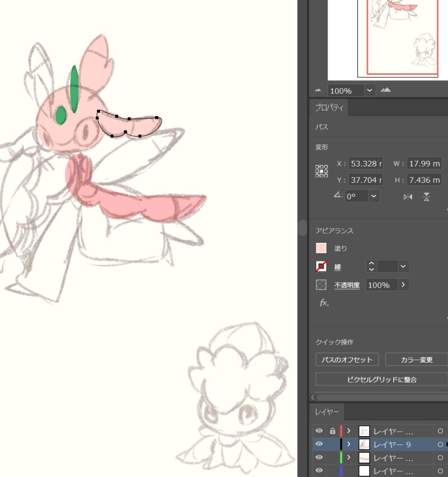Viewport: 448px width, 477px height.
Task: Click the カラー変更 button
Action: [417, 360]
